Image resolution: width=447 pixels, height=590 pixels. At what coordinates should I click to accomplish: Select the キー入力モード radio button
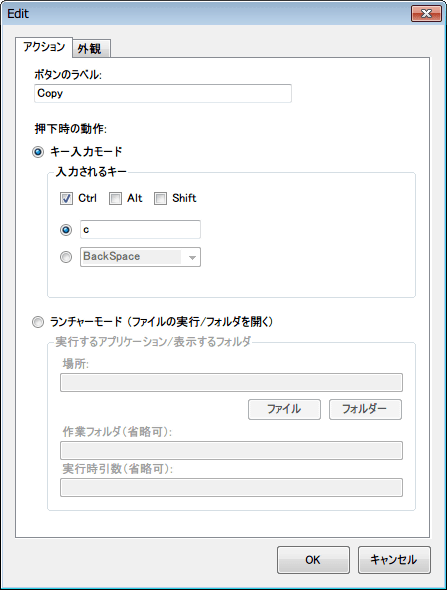pos(38,152)
